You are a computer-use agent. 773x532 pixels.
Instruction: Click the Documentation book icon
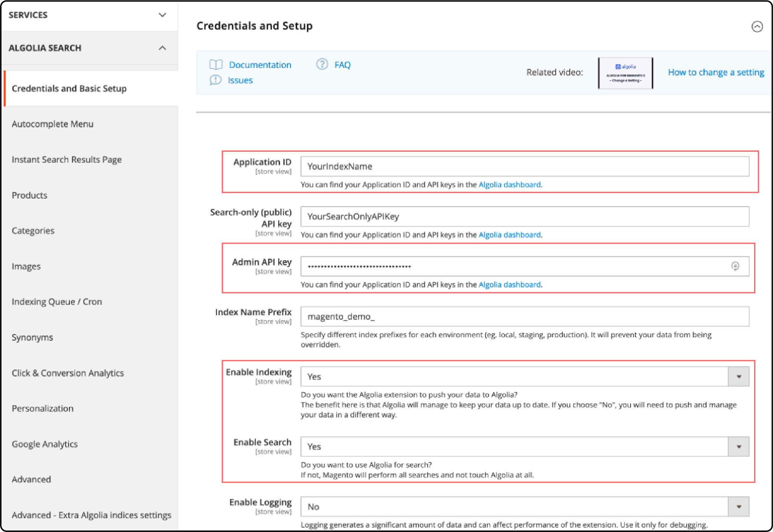pos(216,65)
